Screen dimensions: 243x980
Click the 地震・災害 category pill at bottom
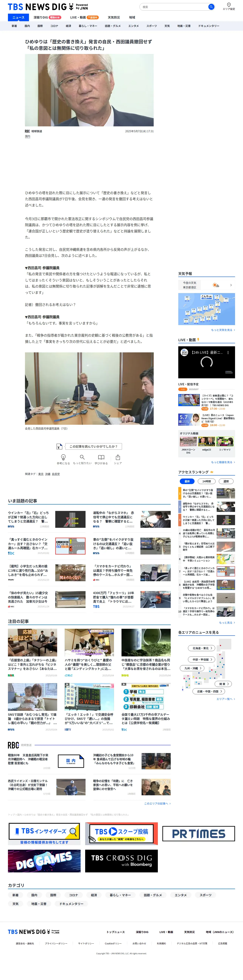[x=39, y=903]
